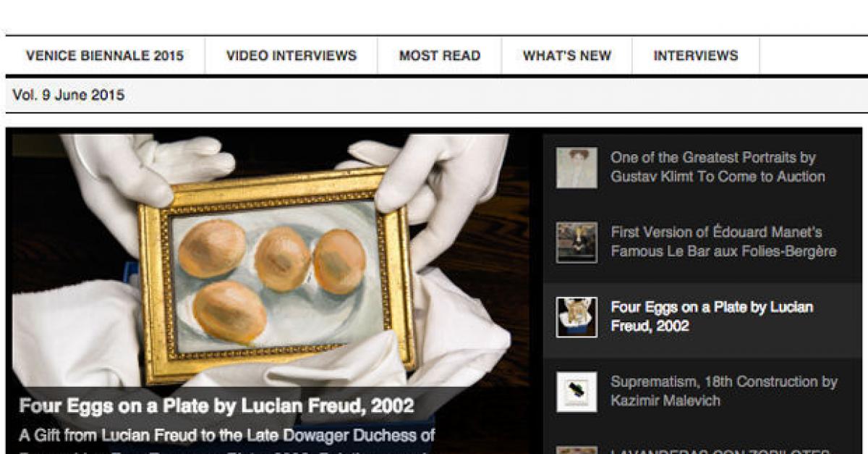868x454 pixels.
Task: Select Four Eggs on a Plate sidebar headline
Action: coord(712,316)
